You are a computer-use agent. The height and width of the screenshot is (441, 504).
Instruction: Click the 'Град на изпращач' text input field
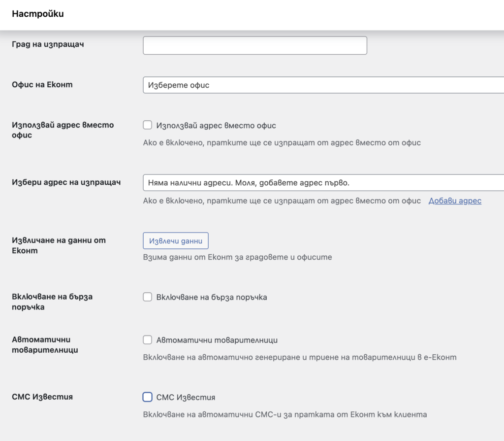coord(254,45)
